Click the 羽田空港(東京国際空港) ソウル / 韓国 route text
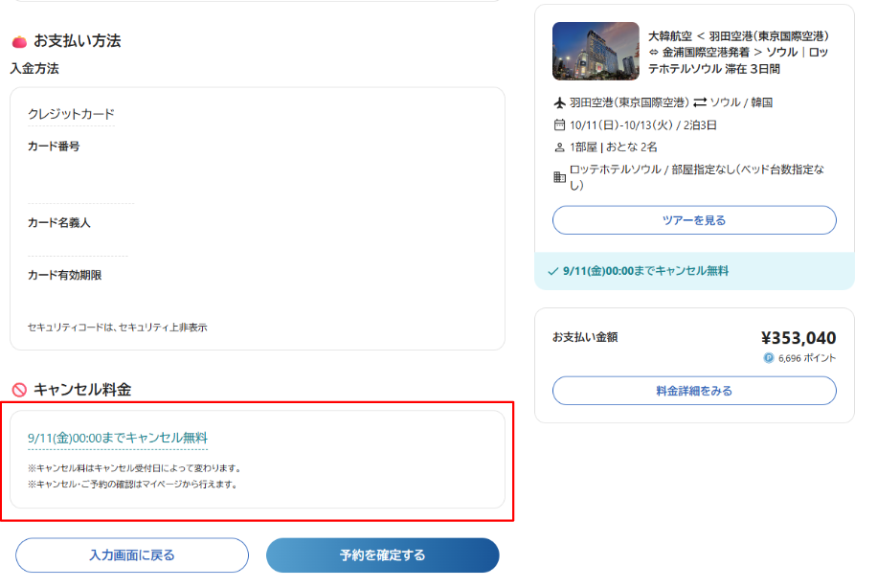The height and width of the screenshot is (588, 877). 671,102
